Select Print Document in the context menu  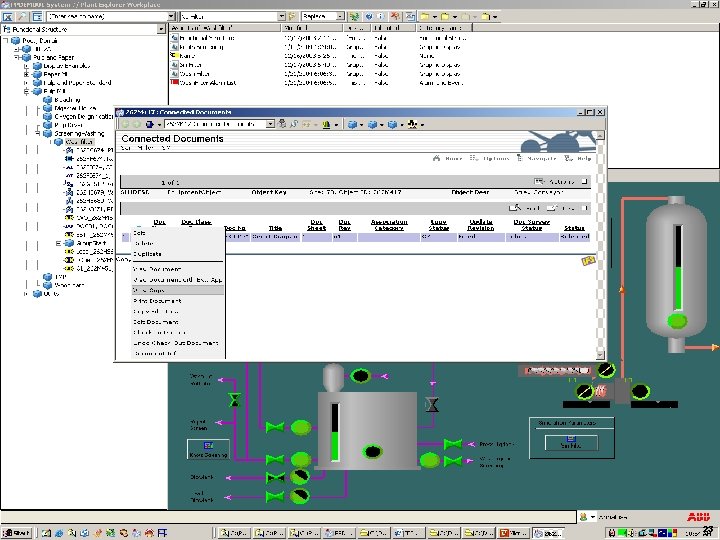coord(157,300)
